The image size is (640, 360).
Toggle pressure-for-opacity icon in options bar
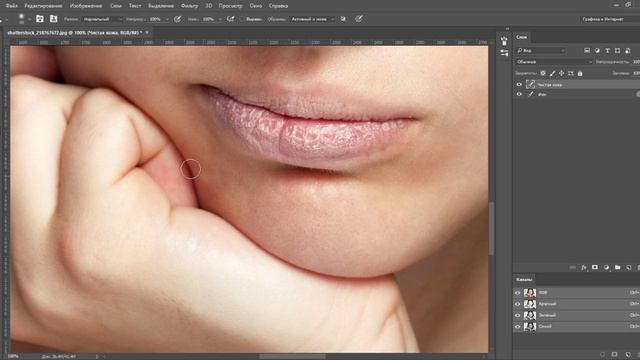click(178, 19)
